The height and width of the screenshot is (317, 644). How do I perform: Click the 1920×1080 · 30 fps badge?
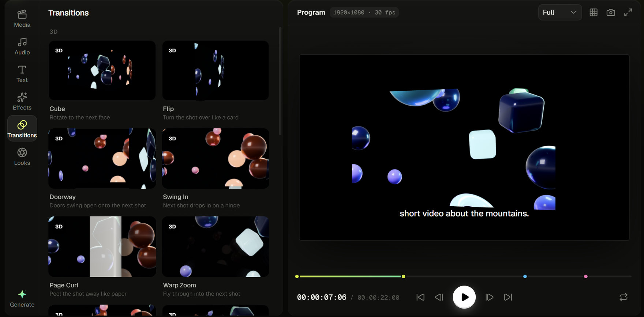pyautogui.click(x=364, y=12)
